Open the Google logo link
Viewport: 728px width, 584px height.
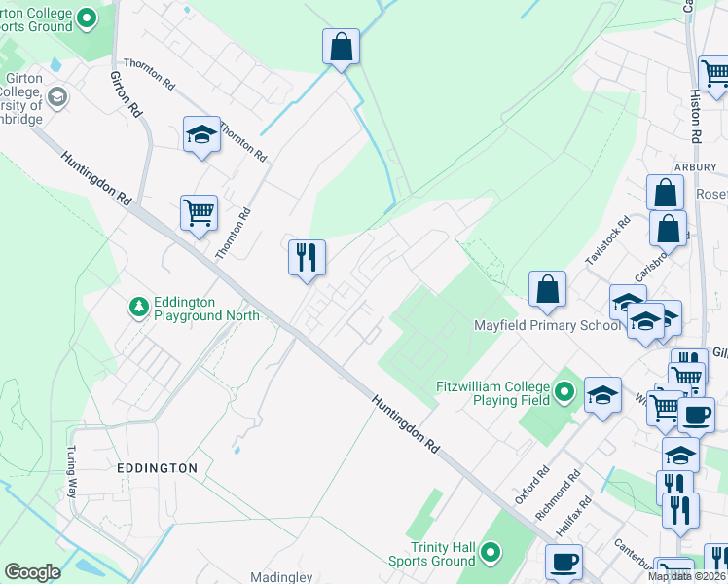point(33,572)
